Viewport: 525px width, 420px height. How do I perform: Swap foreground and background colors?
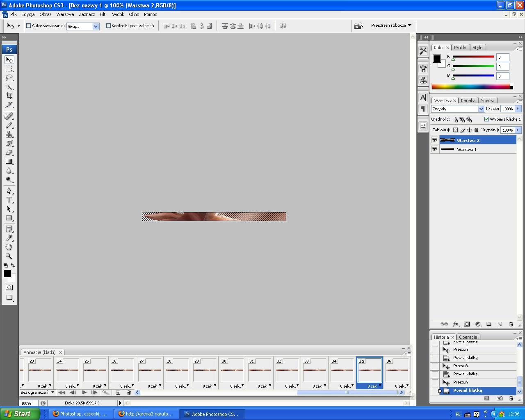pos(13,265)
